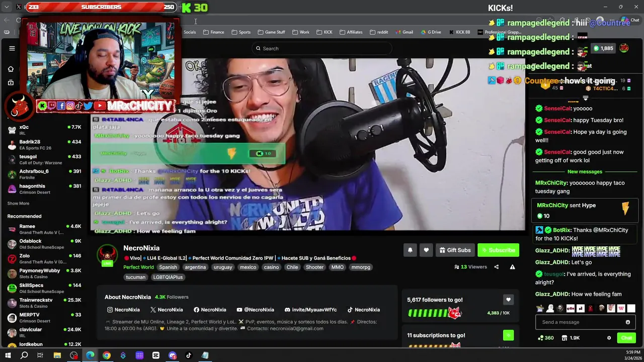Click the channel points 360 icon

(546, 338)
